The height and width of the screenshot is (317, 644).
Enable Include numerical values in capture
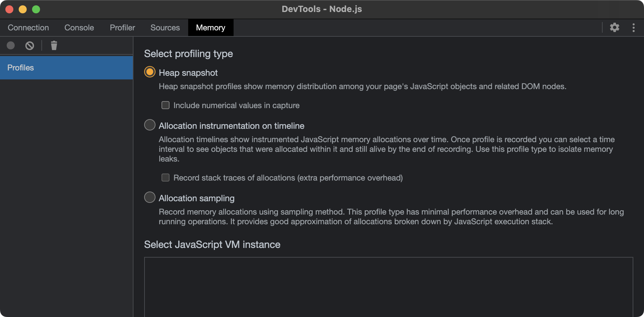(x=166, y=105)
